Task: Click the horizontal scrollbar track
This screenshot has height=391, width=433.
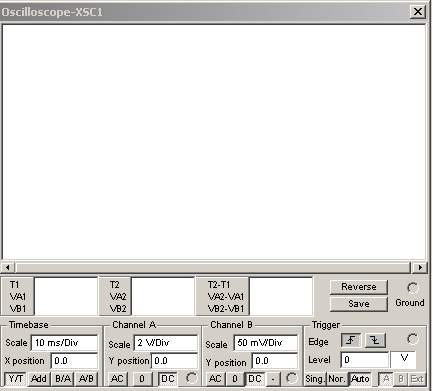Action: (214, 267)
